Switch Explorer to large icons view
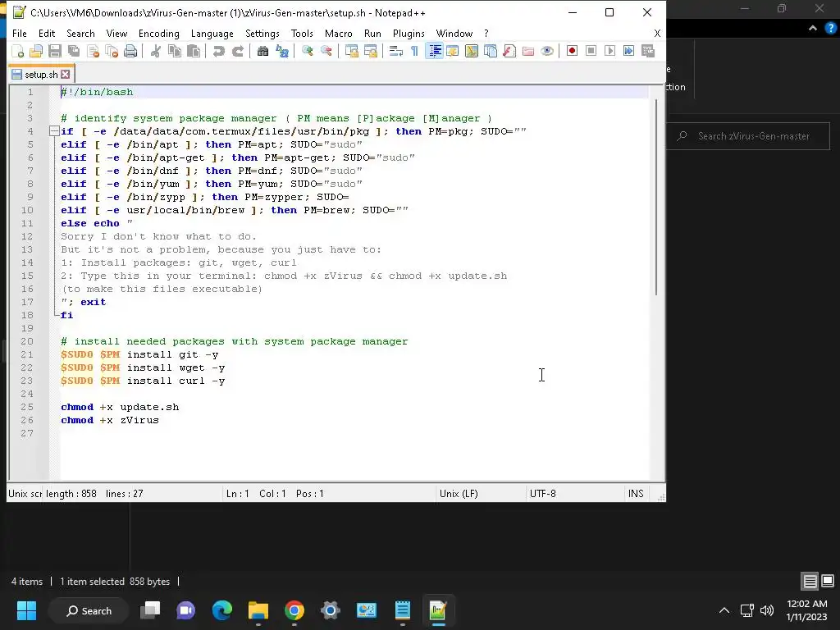 pos(828,581)
